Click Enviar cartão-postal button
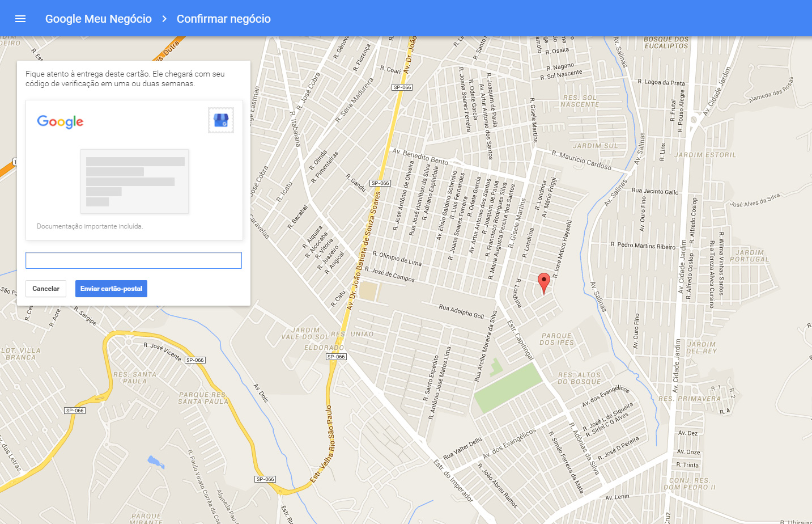The height and width of the screenshot is (524, 812). (111, 289)
